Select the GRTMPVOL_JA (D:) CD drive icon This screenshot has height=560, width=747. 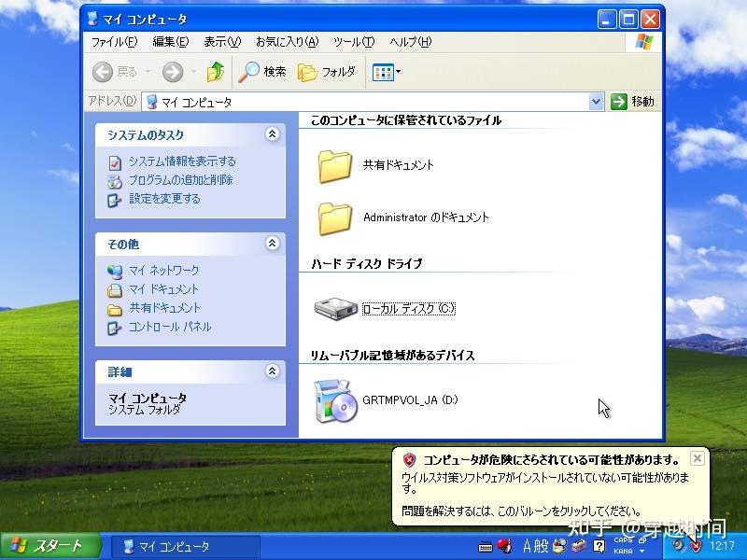tap(336, 400)
